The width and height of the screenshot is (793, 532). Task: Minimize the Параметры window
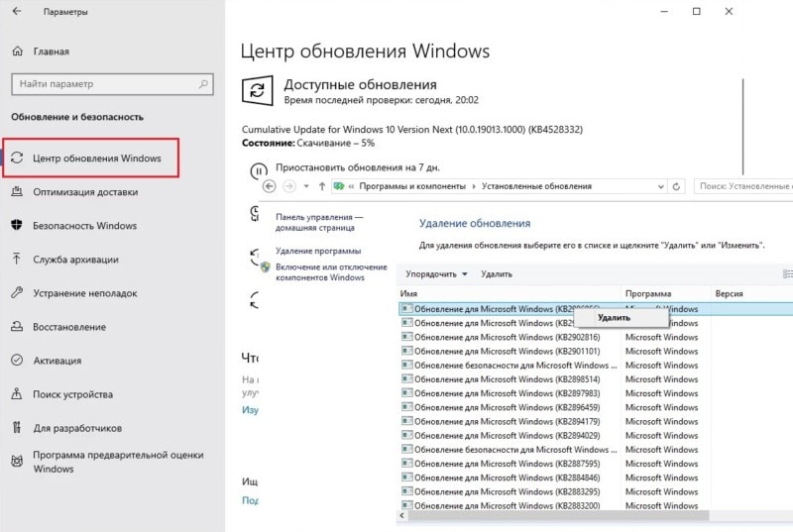coord(664,11)
